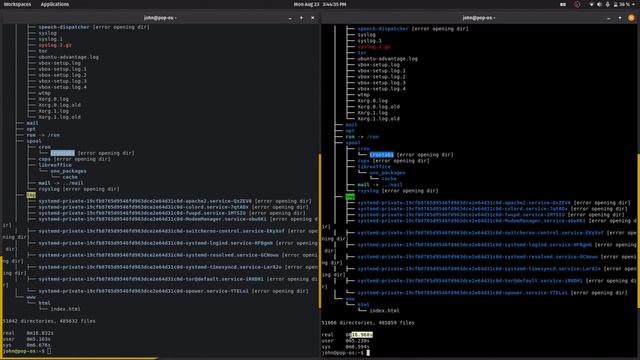The height and width of the screenshot is (360, 640).
Task: Maximize the black-background terminal window
Action: click(x=620, y=18)
